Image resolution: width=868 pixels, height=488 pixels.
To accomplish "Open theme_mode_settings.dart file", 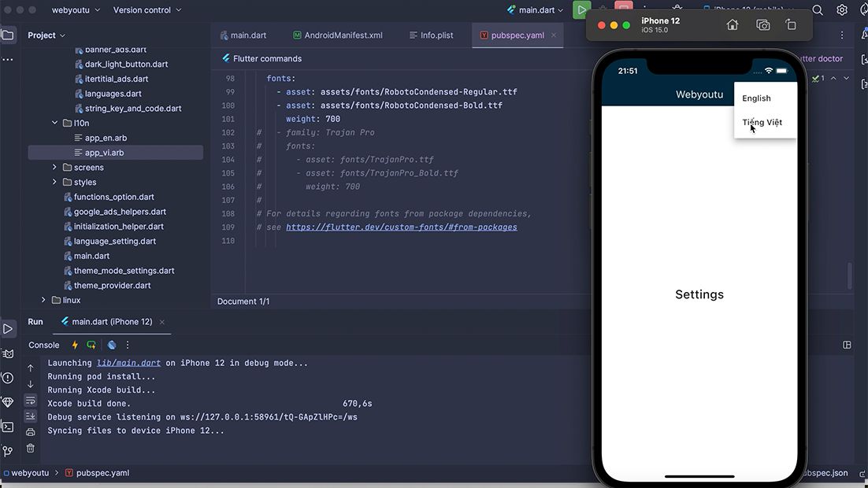I will [x=119, y=271].
